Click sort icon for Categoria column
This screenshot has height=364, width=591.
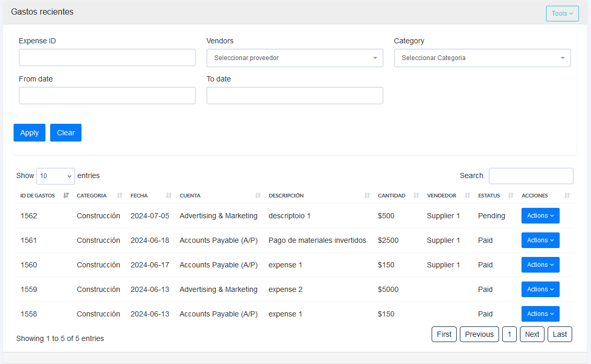pyautogui.click(x=120, y=195)
